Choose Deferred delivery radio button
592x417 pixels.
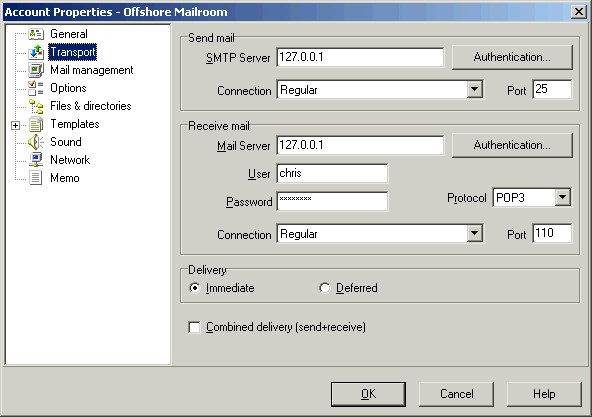pos(324,288)
